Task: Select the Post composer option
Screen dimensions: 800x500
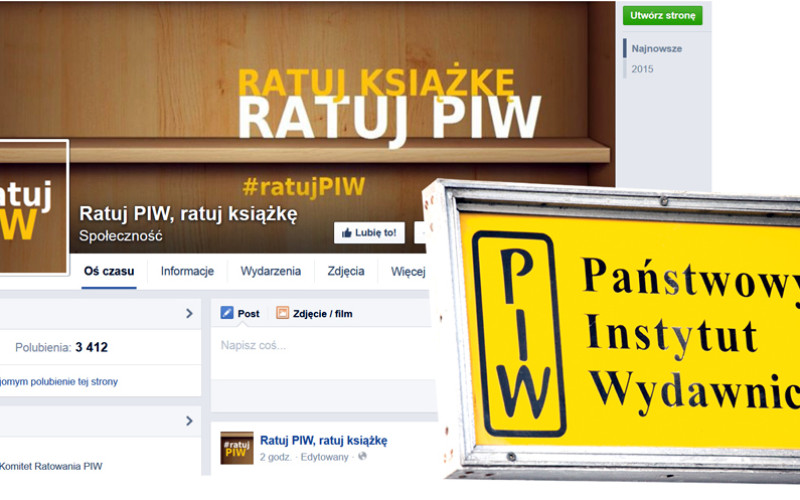Action: pyautogui.click(x=240, y=313)
